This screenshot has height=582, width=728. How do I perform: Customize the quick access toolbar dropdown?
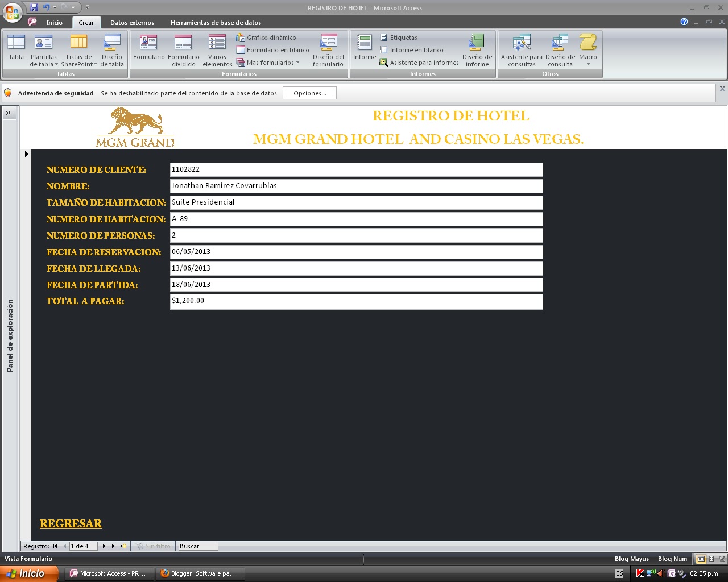tap(87, 7)
